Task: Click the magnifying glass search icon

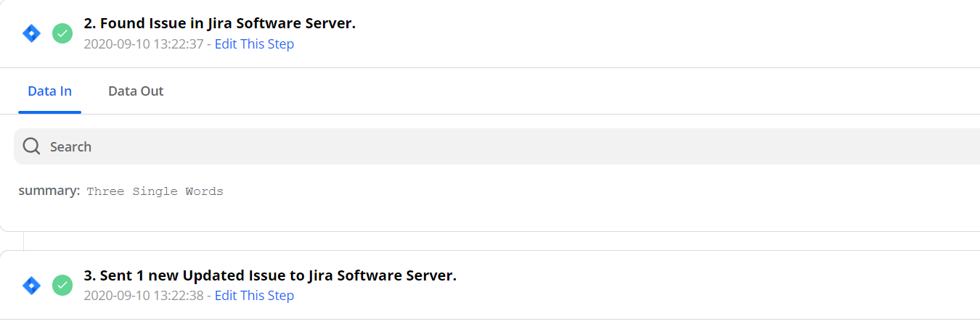Action: (31, 146)
